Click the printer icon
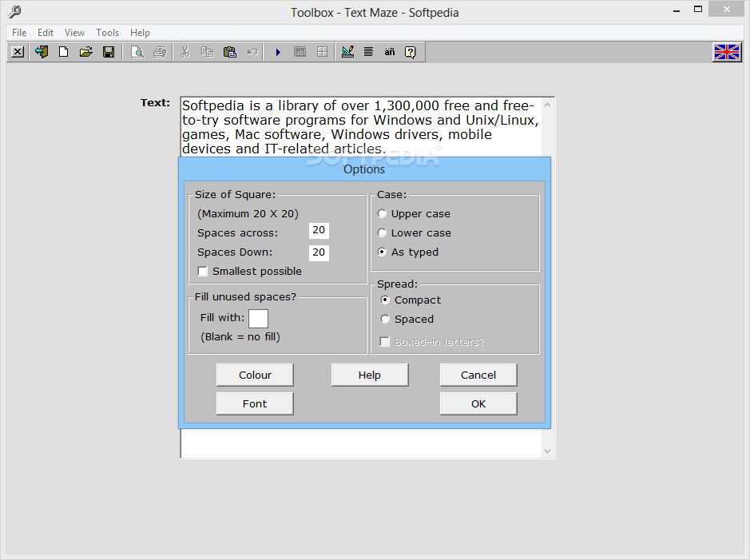 point(160,52)
